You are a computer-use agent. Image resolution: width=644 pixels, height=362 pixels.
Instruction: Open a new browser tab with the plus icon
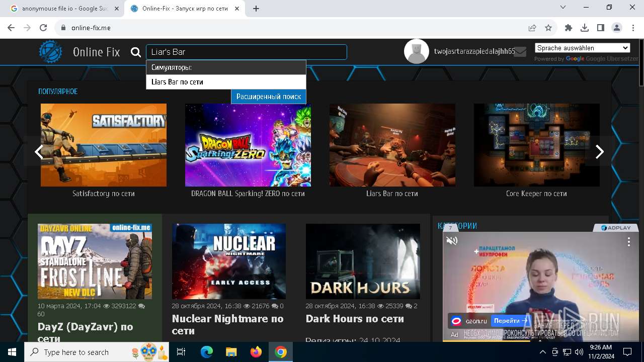pos(256,9)
